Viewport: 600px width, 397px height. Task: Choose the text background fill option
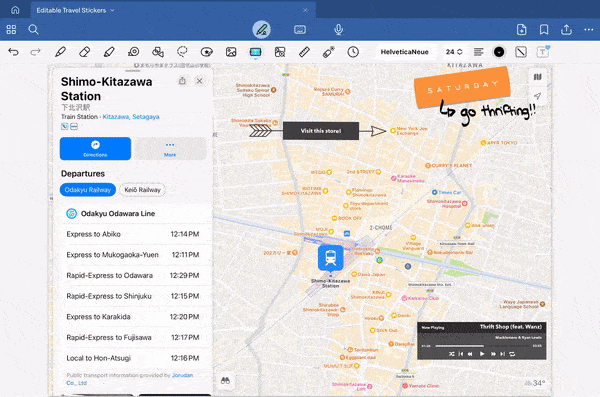coord(521,52)
